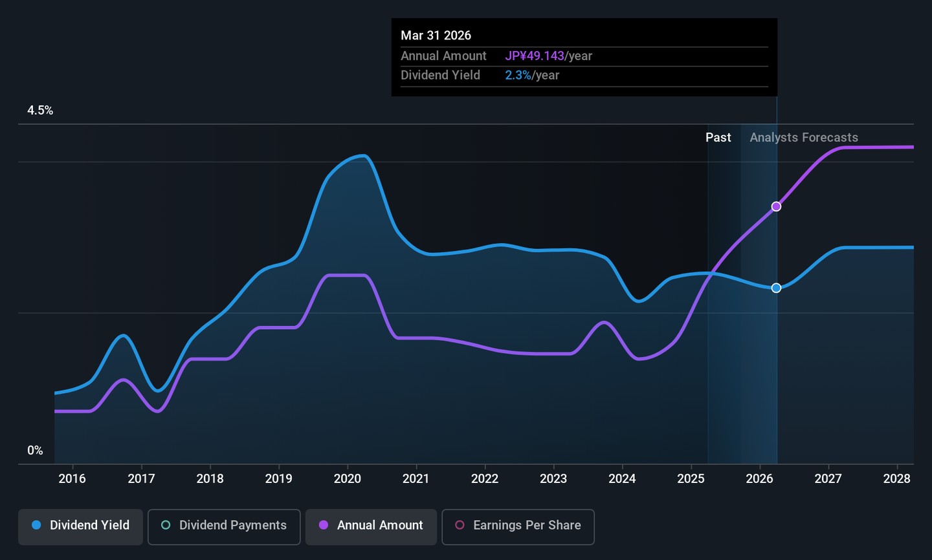Select the purple data point on Annual Amount line

coord(776,207)
